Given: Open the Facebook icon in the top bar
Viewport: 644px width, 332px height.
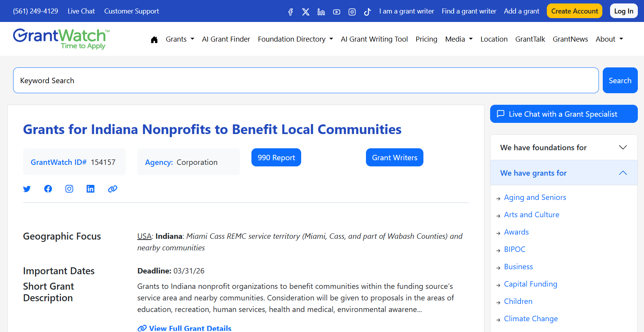Looking at the screenshot, I should [290, 12].
